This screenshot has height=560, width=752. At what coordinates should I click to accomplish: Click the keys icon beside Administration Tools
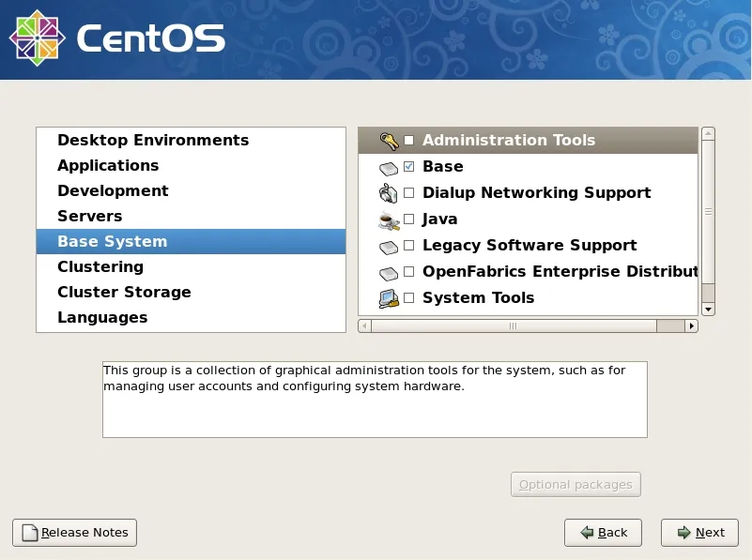[389, 141]
